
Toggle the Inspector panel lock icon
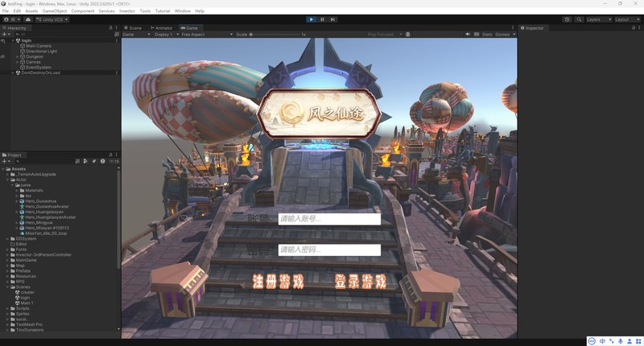click(x=633, y=28)
